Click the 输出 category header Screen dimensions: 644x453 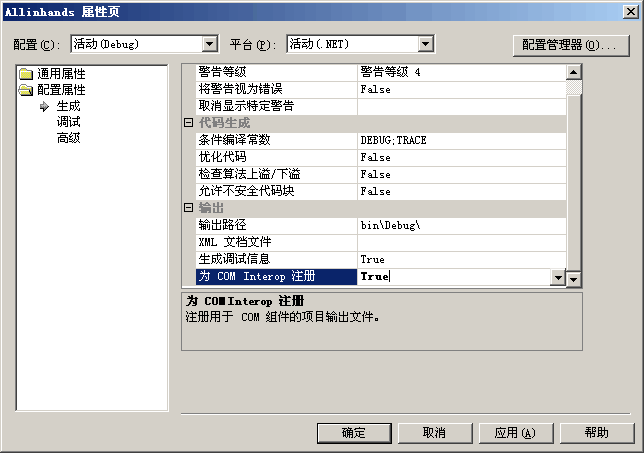[x=211, y=208]
